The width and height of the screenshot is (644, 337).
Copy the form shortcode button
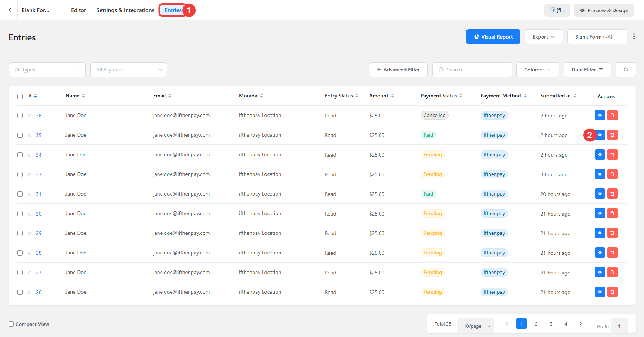pos(557,10)
